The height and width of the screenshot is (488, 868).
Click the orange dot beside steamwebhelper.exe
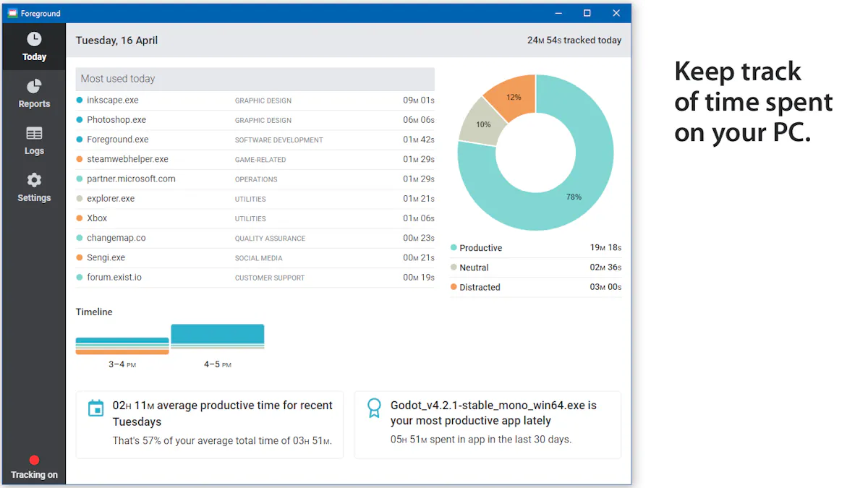(x=80, y=159)
